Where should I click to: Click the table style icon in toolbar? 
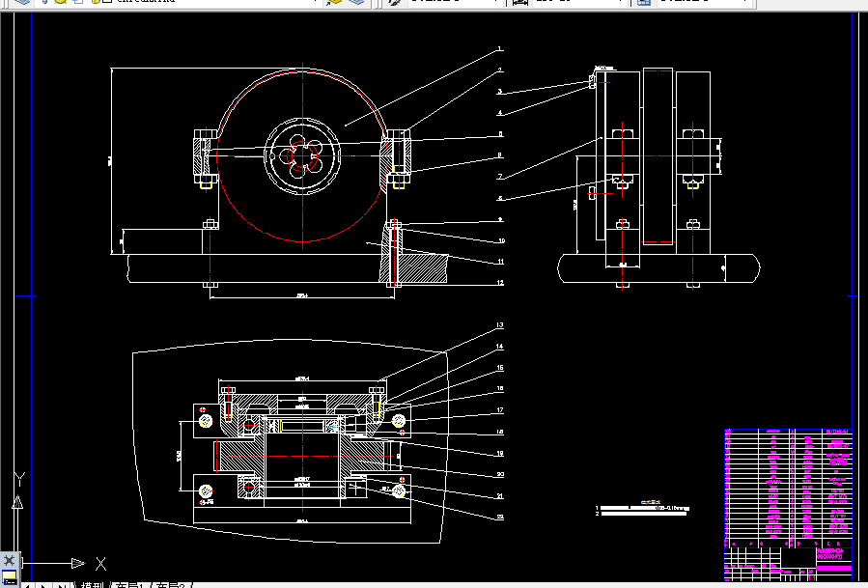click(x=643, y=2)
